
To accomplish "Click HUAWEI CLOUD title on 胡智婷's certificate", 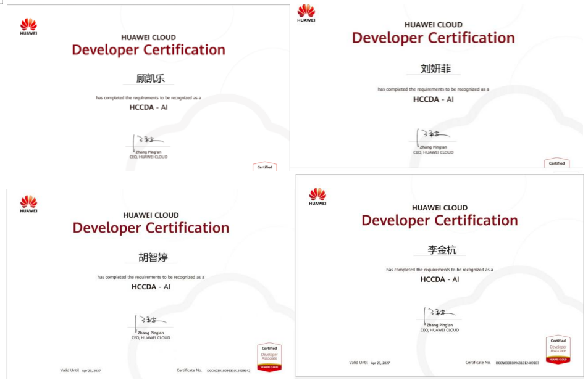I will [151, 215].
